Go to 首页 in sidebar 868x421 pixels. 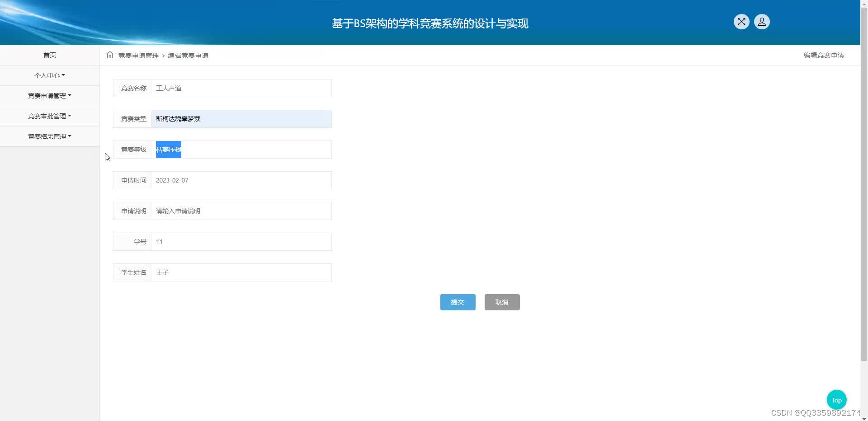[50, 55]
